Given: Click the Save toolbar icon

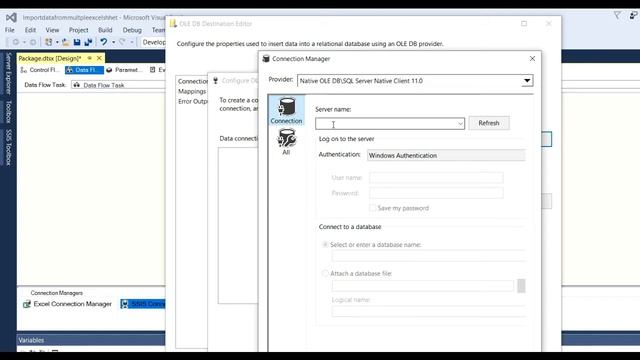Looking at the screenshot, I should click(x=77, y=42).
